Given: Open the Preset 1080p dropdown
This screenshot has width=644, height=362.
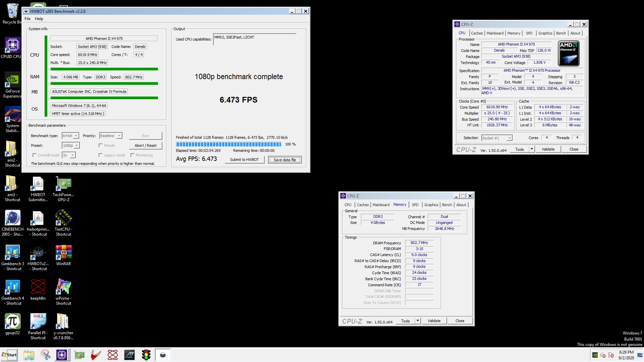Looking at the screenshot, I should 71,145.
